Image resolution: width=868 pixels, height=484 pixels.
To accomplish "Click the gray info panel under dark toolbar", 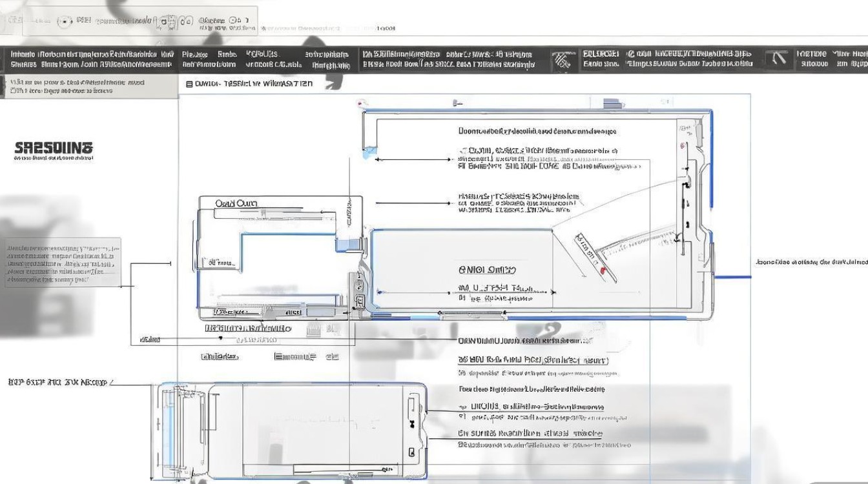I will click(88, 86).
